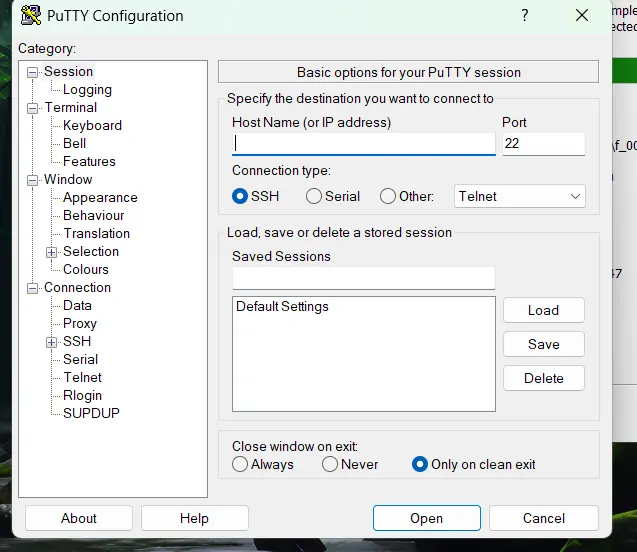Image resolution: width=637 pixels, height=552 pixels.
Task: Click the PuTTY icon in title bar
Action: pyautogui.click(x=31, y=15)
